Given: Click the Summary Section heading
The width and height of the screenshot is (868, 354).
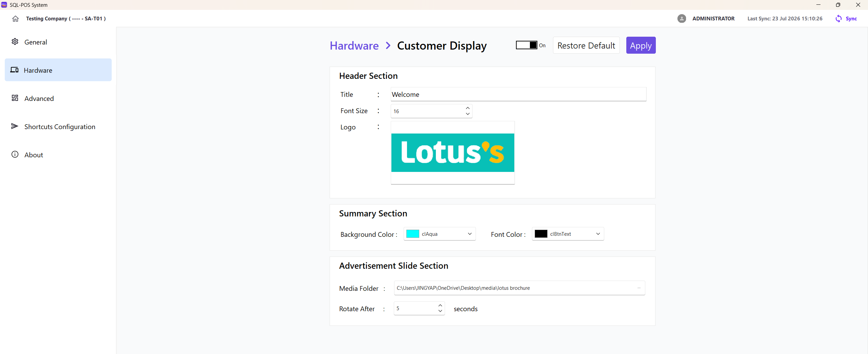Looking at the screenshot, I should click(373, 213).
